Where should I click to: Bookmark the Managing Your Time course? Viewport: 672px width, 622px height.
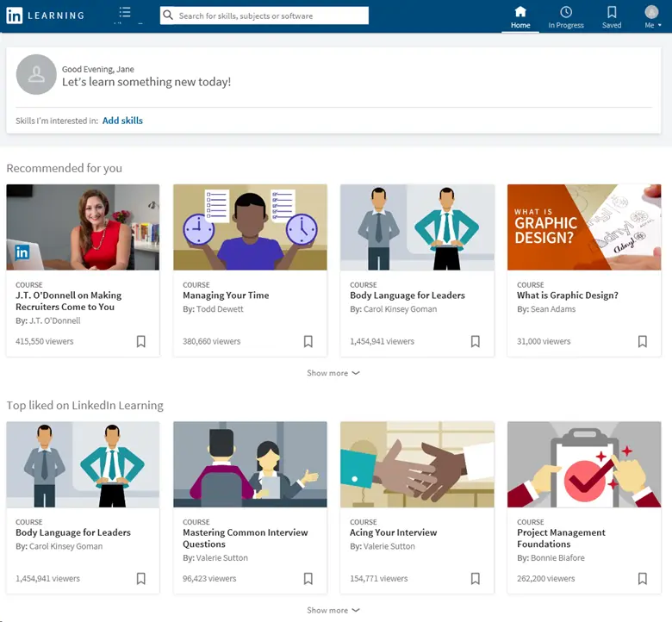[308, 341]
